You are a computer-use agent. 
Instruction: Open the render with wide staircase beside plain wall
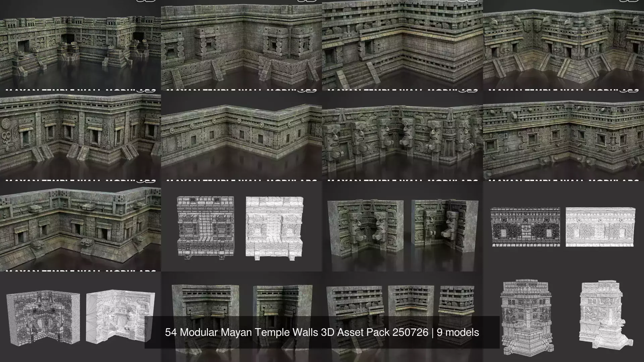(x=402, y=45)
